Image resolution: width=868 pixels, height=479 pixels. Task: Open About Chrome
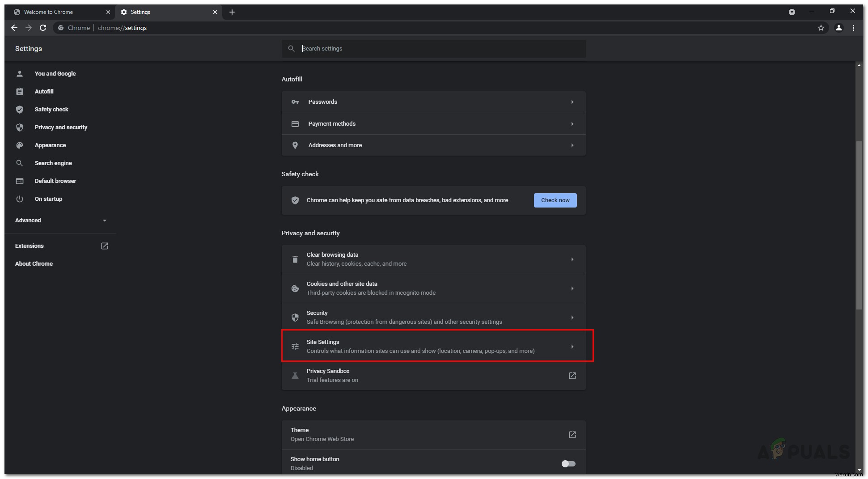click(34, 263)
